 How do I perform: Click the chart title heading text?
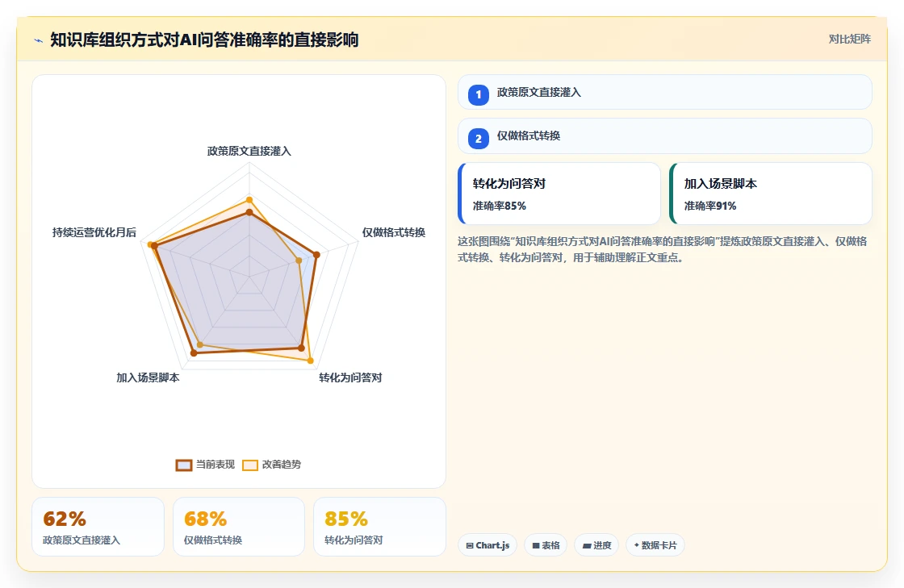tap(204, 40)
